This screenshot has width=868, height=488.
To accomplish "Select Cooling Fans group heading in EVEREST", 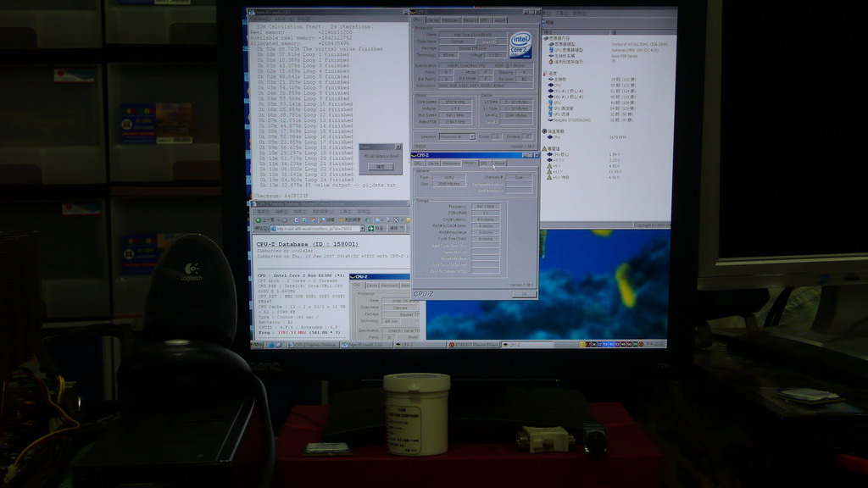I will point(554,131).
